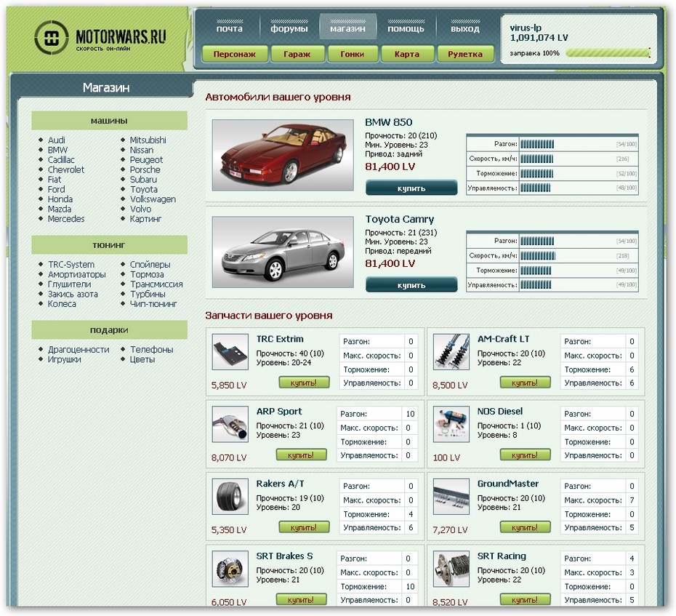Open Телефоны gifts category
Image resolution: width=676 pixels, height=616 pixels.
click(152, 350)
